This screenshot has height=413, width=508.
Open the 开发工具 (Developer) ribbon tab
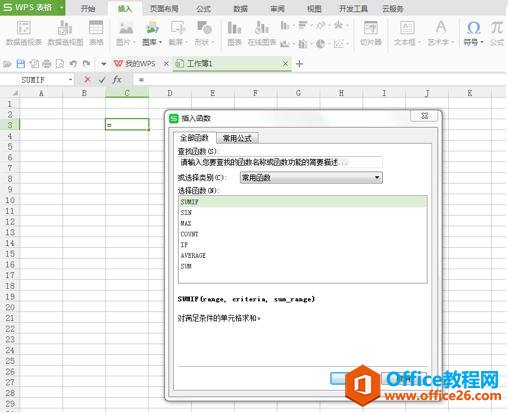point(353,9)
